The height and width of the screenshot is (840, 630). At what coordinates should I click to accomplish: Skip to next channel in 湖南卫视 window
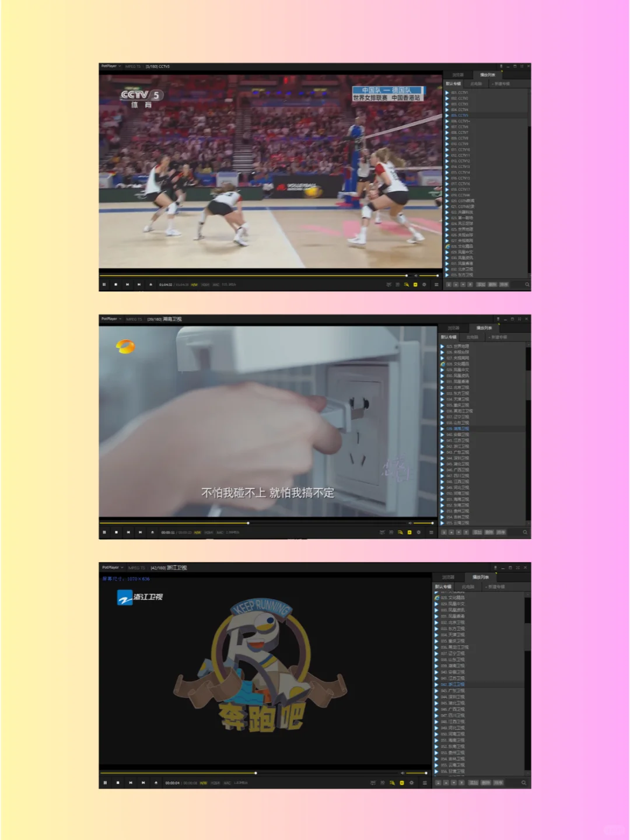[x=140, y=532]
